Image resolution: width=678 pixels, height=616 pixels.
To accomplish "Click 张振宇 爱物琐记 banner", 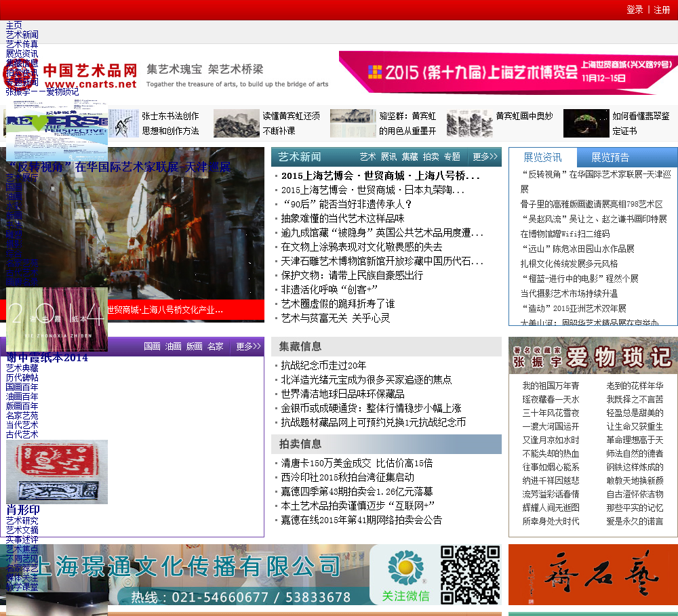I will (x=593, y=356).
